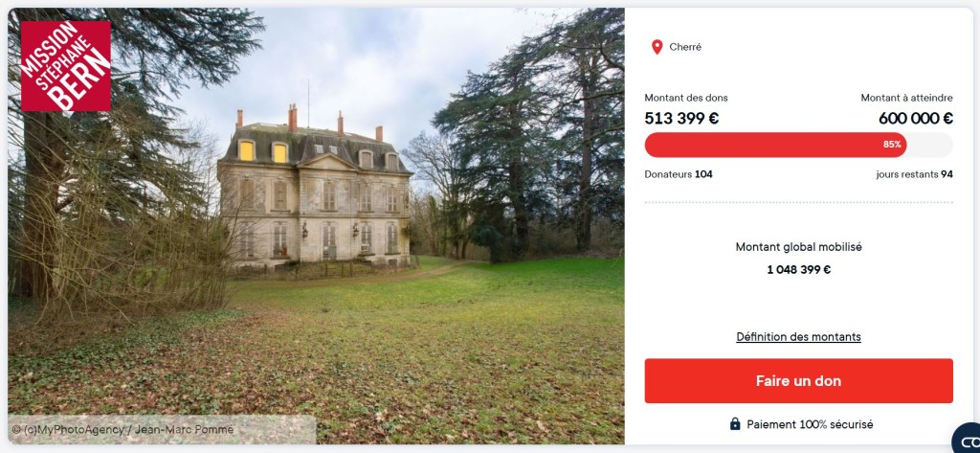Click the Montant des dons label
The width and height of the screenshot is (980, 453).
pyautogui.click(x=686, y=98)
